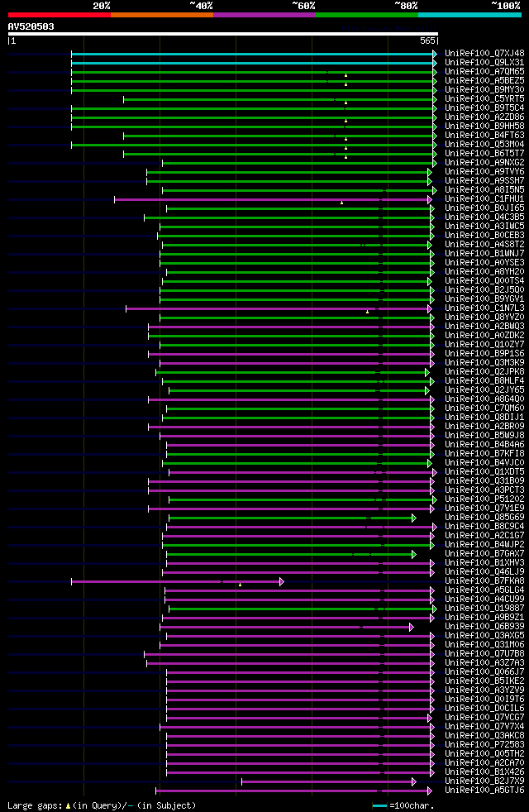Click the short purple alignment bar for UniRef100_B7FKA8
529x812 pixels.
[x=176, y=581]
